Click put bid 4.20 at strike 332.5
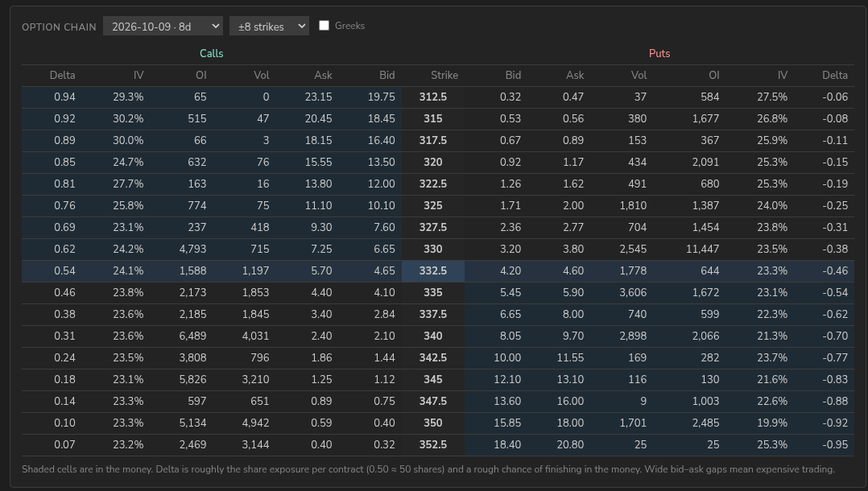The height and width of the screenshot is (491, 868). point(510,270)
